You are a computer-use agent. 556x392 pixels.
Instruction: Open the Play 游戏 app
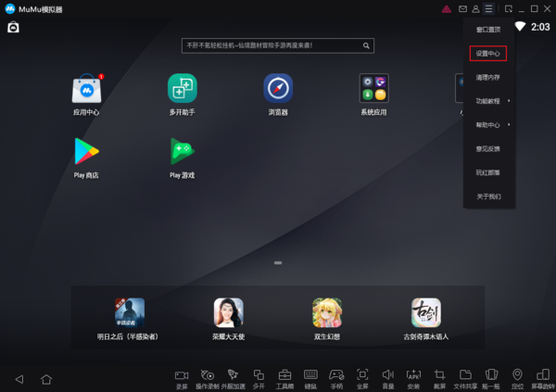tap(182, 152)
